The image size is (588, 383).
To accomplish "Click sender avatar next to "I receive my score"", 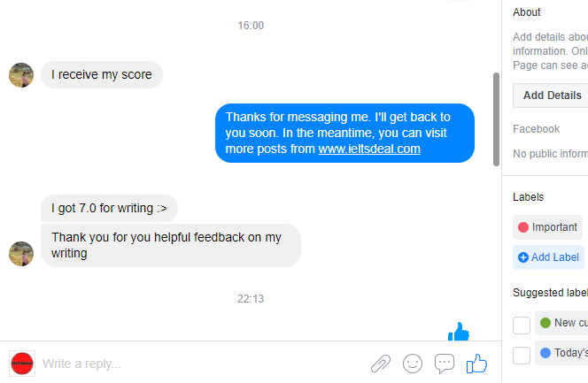I will [x=21, y=75].
